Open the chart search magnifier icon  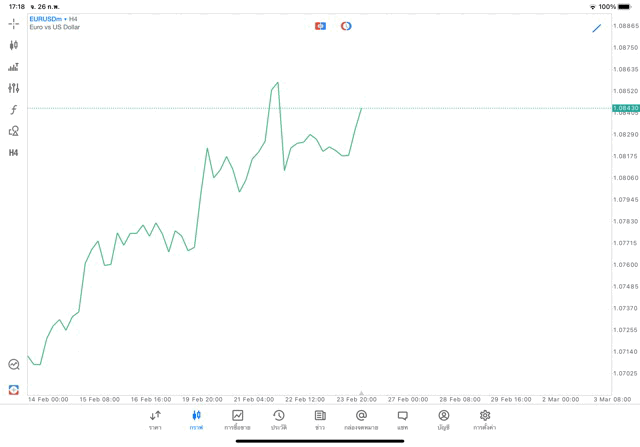(x=13, y=365)
